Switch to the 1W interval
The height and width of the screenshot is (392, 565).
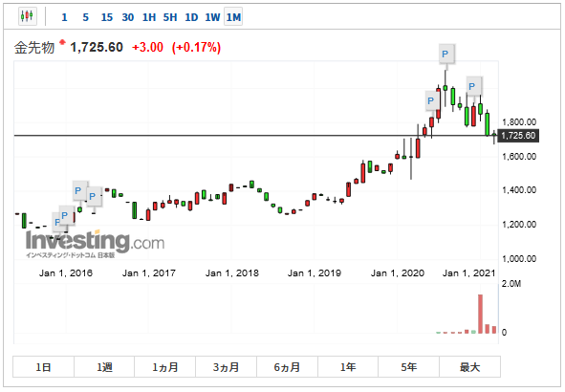pos(212,17)
